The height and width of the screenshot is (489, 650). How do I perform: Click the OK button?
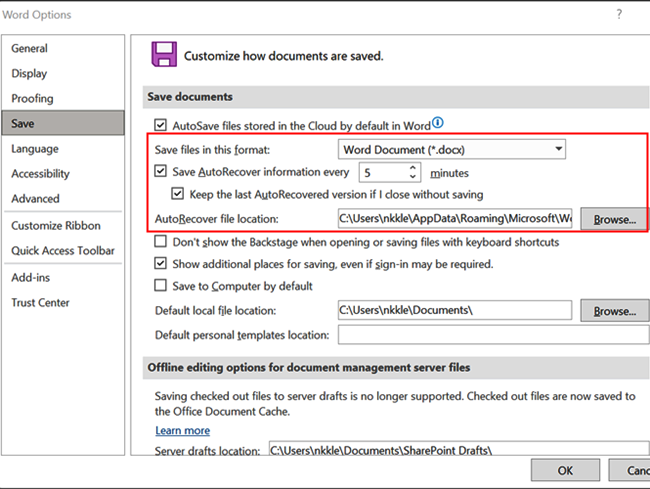565,470
